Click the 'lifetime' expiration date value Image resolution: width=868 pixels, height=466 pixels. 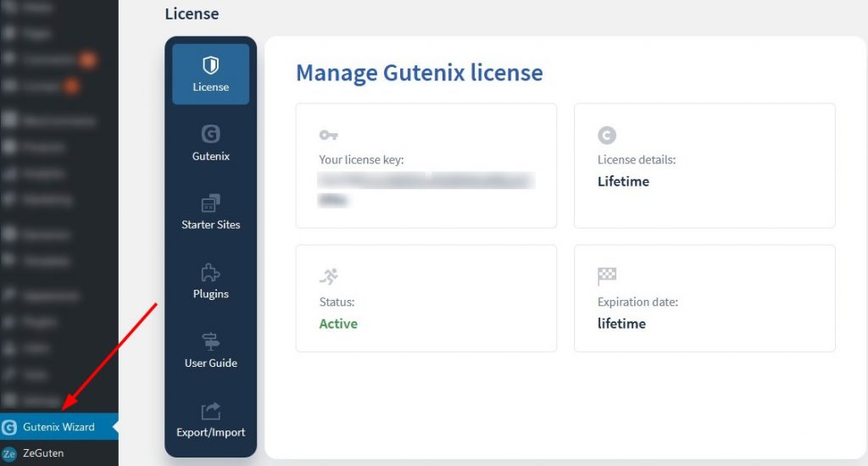pos(621,324)
